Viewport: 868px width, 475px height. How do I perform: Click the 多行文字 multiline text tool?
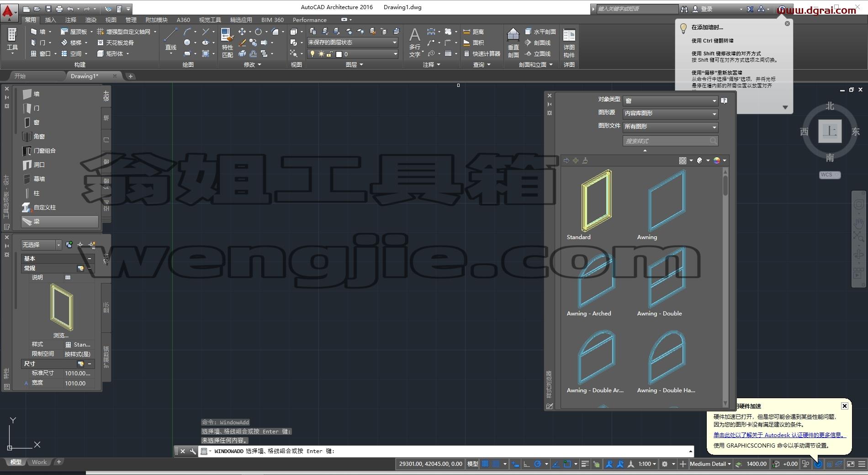click(414, 42)
